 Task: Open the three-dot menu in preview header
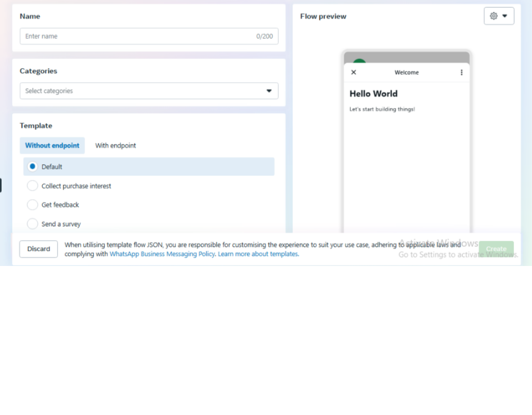point(462,73)
